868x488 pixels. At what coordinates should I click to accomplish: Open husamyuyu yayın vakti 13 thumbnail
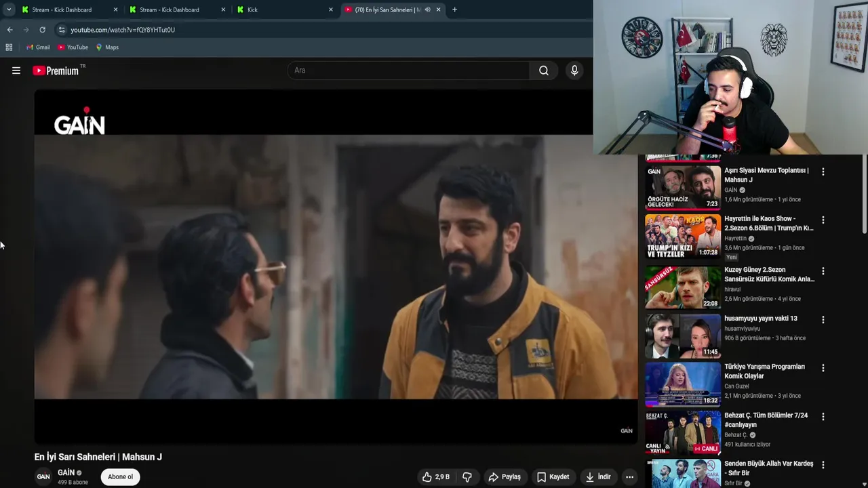683,335
